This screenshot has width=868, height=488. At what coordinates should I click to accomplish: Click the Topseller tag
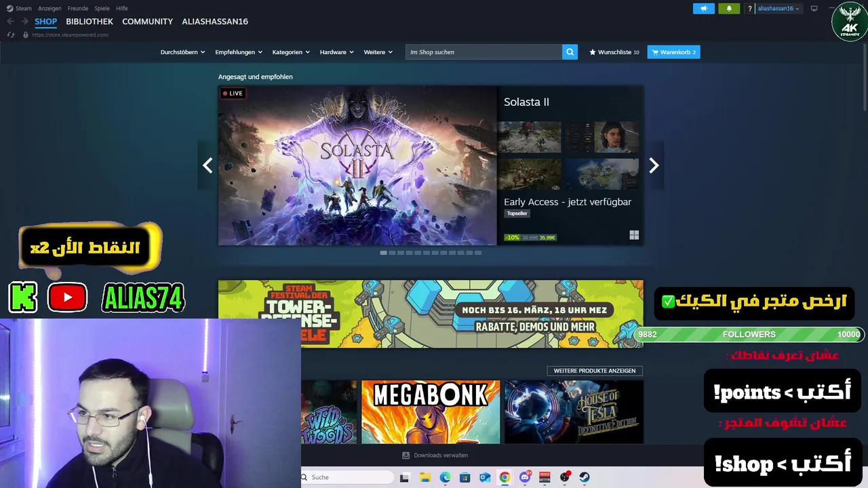(517, 213)
